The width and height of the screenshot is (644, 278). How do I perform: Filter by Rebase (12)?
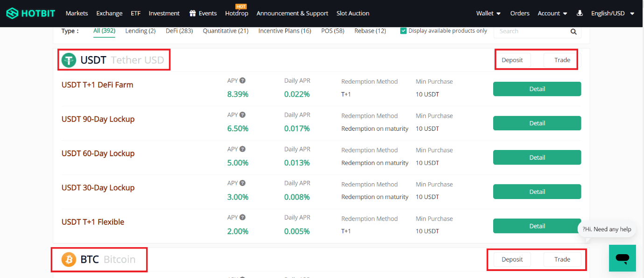[370, 31]
